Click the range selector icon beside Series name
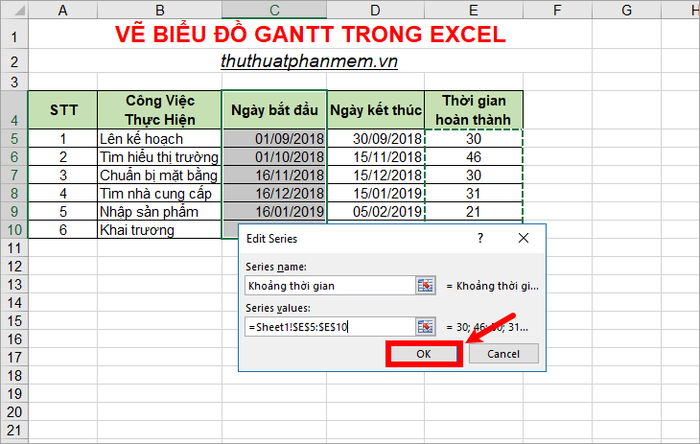This screenshot has height=444, width=700. click(x=425, y=286)
